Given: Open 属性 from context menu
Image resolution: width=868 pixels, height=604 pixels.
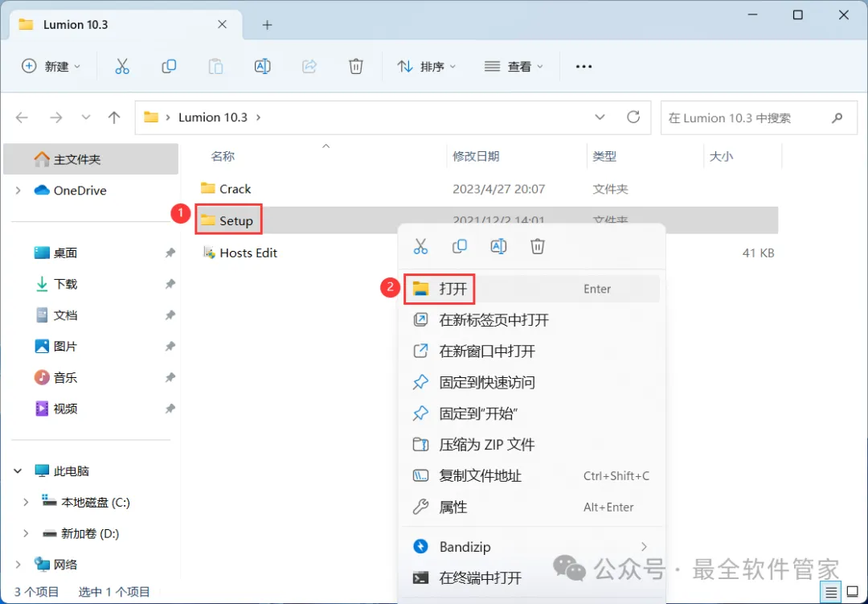Looking at the screenshot, I should click(x=531, y=507).
